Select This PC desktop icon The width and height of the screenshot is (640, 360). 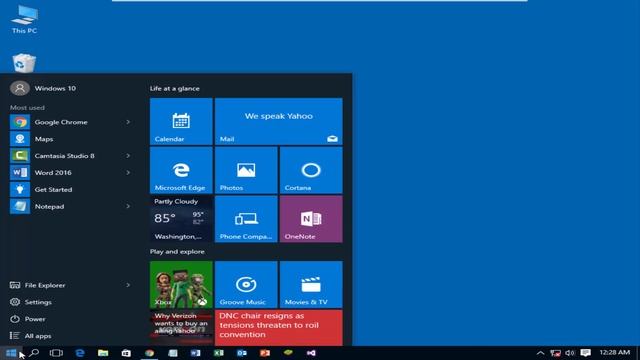point(24,19)
